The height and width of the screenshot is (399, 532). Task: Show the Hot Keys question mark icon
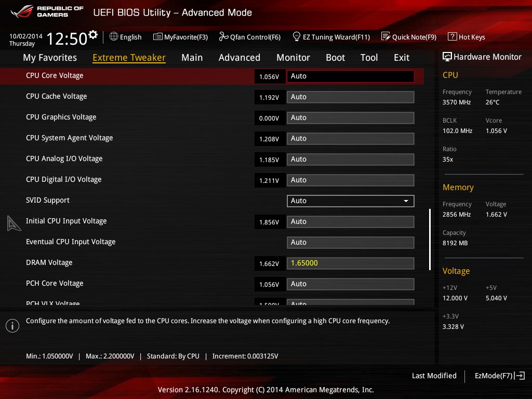453,36
